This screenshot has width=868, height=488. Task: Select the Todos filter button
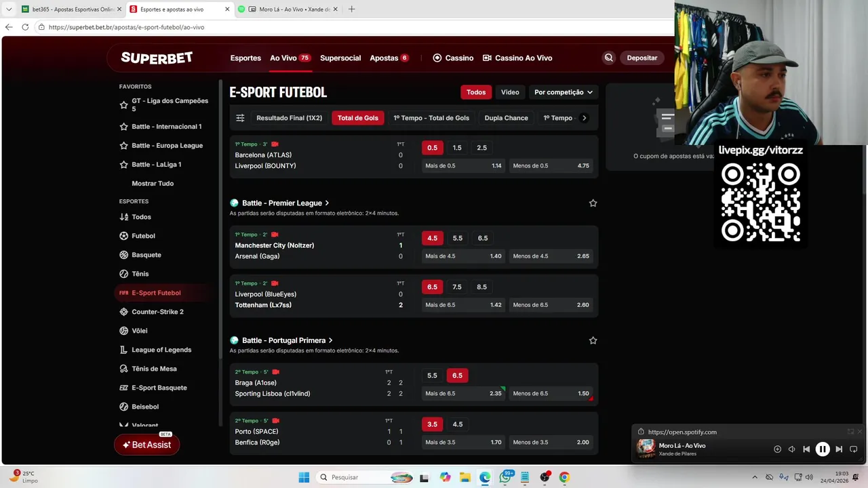click(x=476, y=92)
